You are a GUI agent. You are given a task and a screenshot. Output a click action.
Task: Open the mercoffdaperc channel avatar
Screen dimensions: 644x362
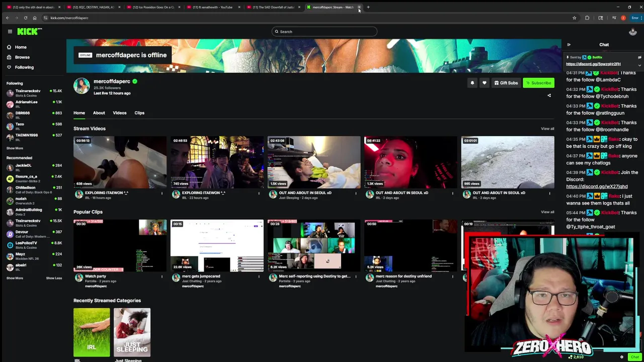tap(82, 86)
